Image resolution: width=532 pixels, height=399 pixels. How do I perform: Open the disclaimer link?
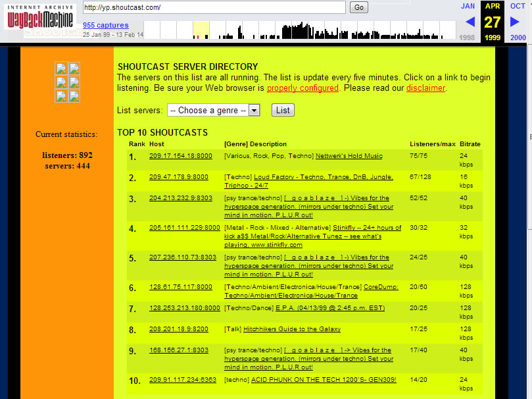pyautogui.click(x=425, y=88)
